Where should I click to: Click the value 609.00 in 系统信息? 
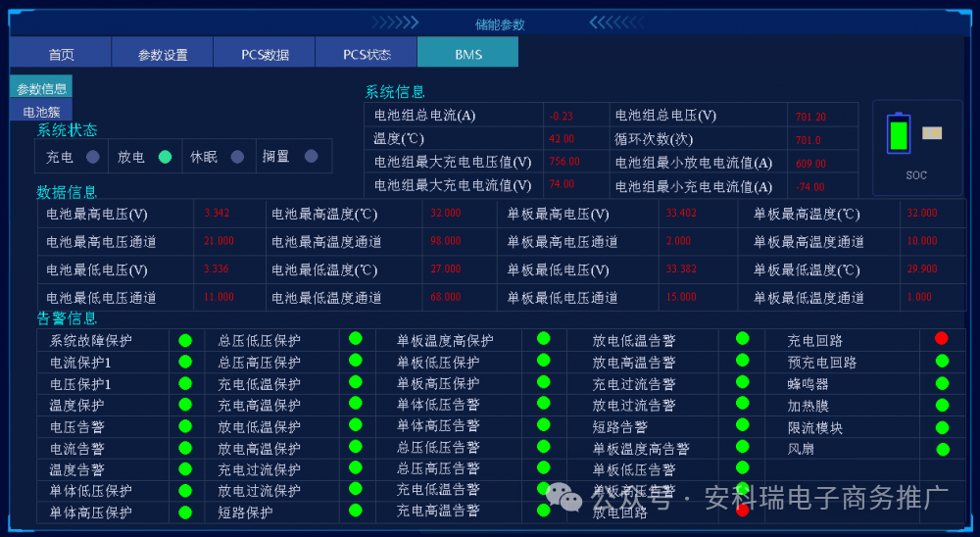click(x=810, y=164)
